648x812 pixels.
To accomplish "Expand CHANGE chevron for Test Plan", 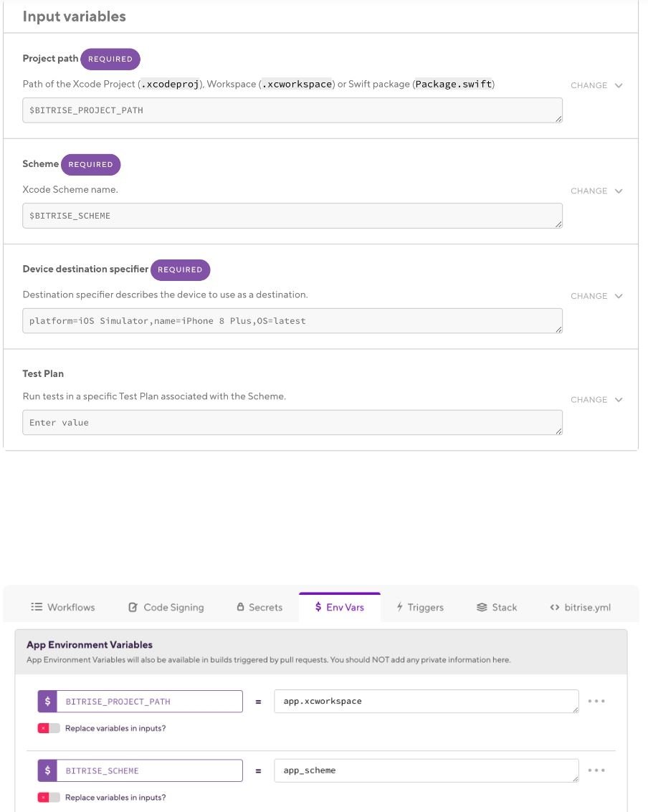I will 618,400.
